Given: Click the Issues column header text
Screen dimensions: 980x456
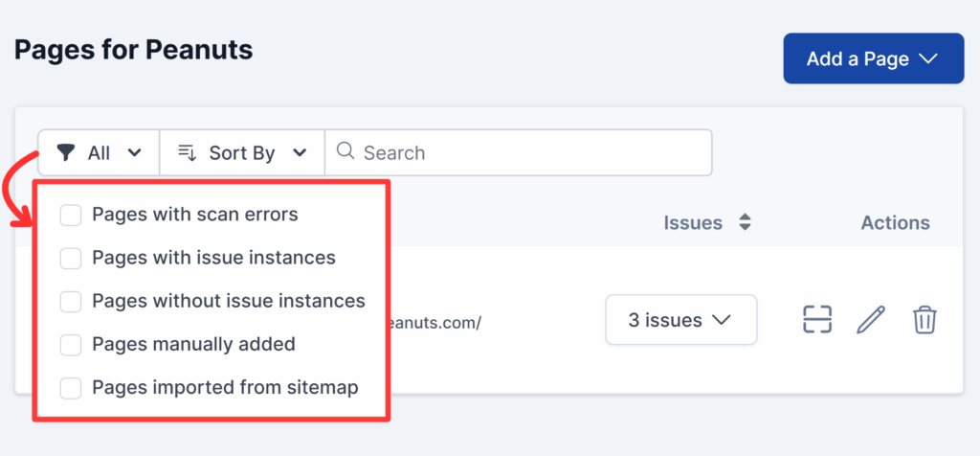Looking at the screenshot, I should coord(693,222).
